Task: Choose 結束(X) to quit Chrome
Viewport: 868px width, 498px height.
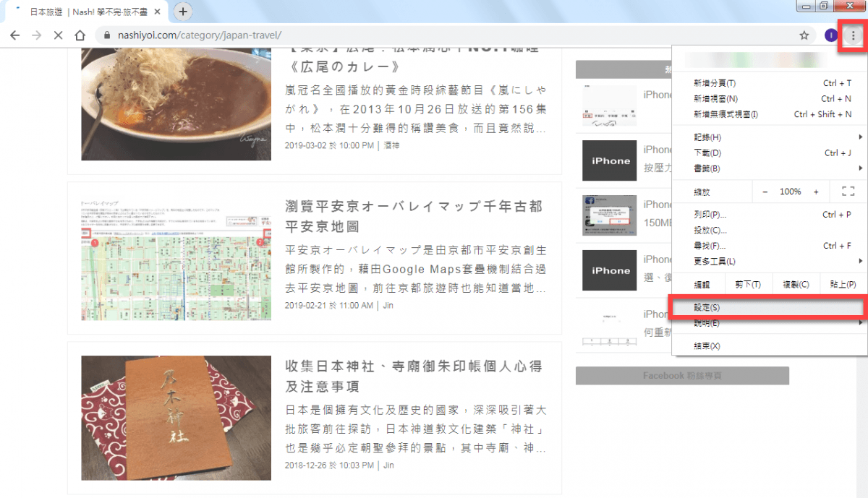Action: pyautogui.click(x=770, y=346)
